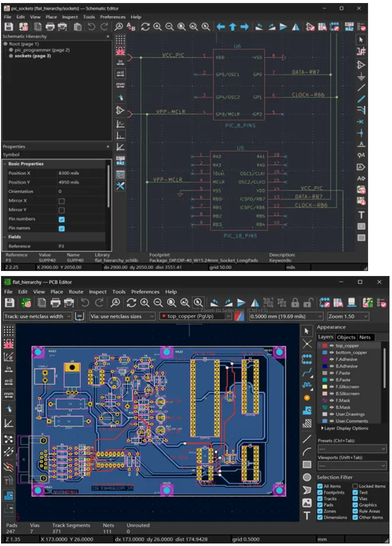Select the Draw Filled Zone tool

tap(307, 411)
